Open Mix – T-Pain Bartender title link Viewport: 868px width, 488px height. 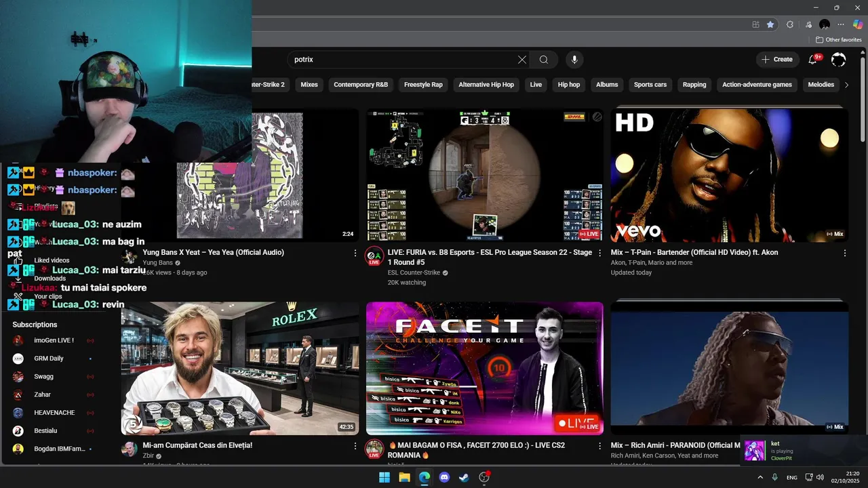(x=694, y=252)
